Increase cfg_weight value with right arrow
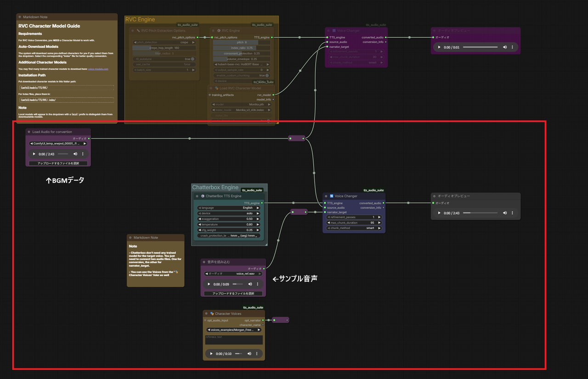The height and width of the screenshot is (379, 588). [x=258, y=230]
